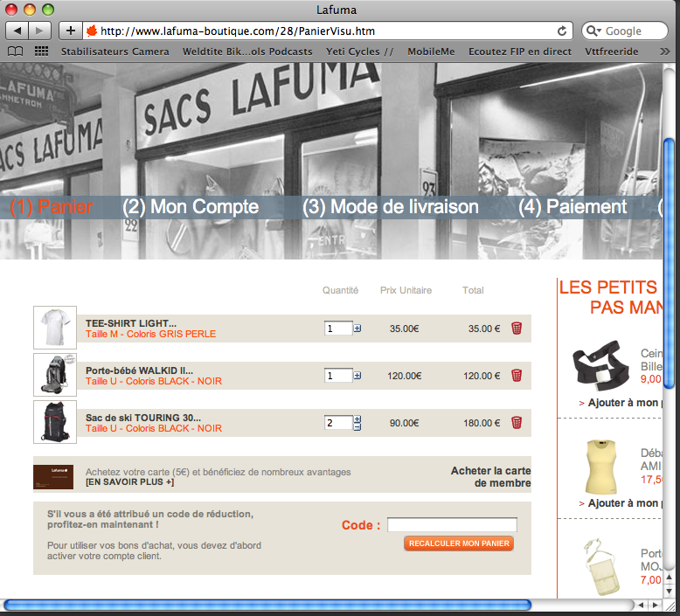The height and width of the screenshot is (616, 680).
Task: Open Porte-bébé WALKID II... product name
Action: point(139,370)
